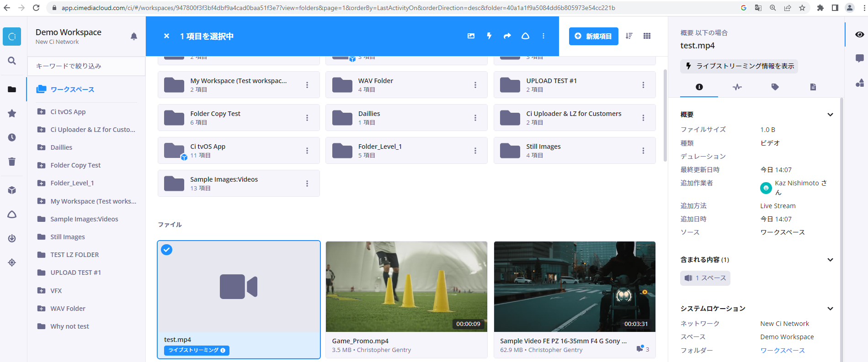The image size is (868, 362).
Task: Switch to grid view icon
Action: point(647,36)
